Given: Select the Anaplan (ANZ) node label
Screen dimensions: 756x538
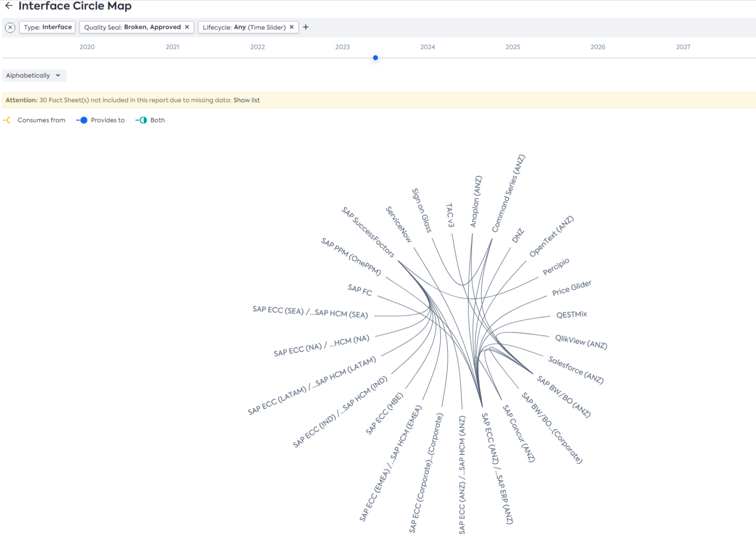Looking at the screenshot, I should click(476, 202).
